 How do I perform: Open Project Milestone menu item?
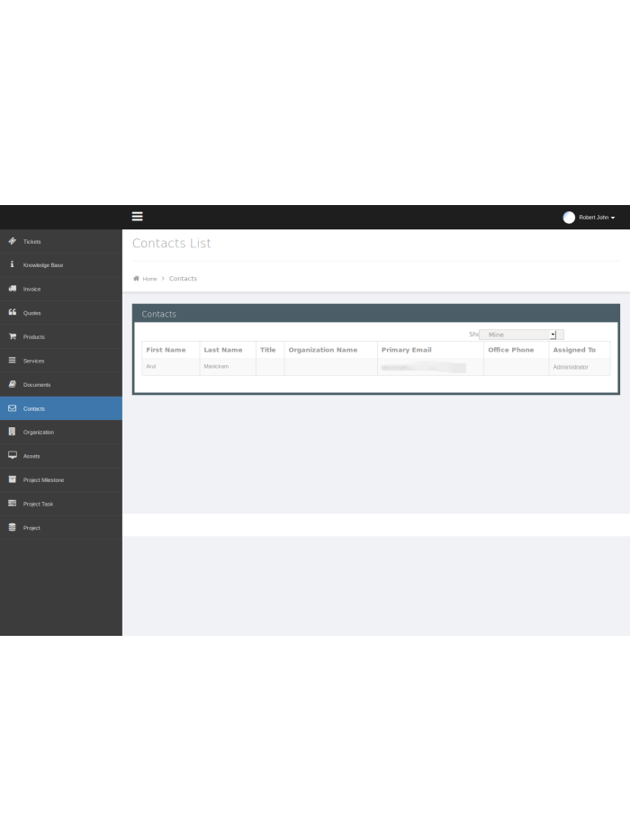coord(43,480)
